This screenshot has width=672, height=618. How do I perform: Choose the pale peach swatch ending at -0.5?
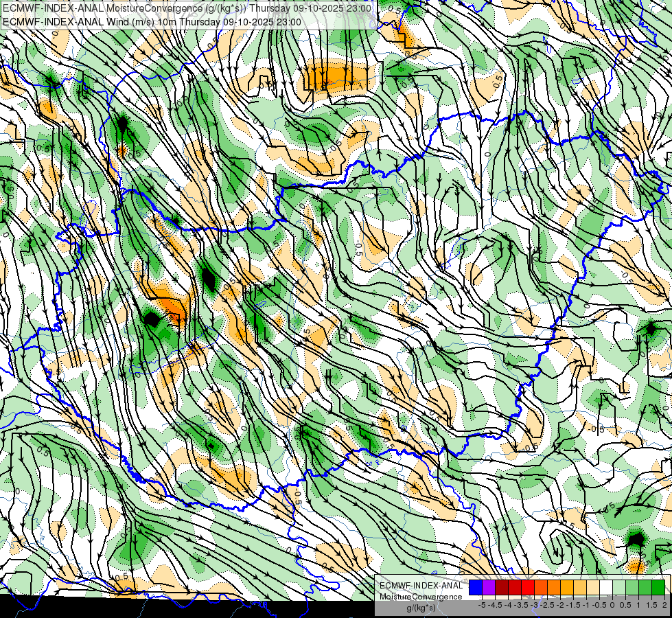click(593, 587)
